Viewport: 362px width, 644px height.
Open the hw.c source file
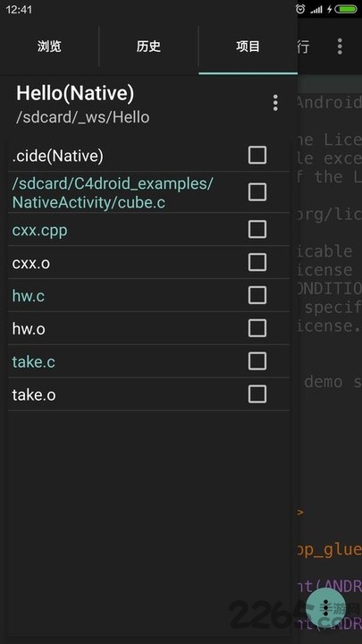click(x=28, y=296)
